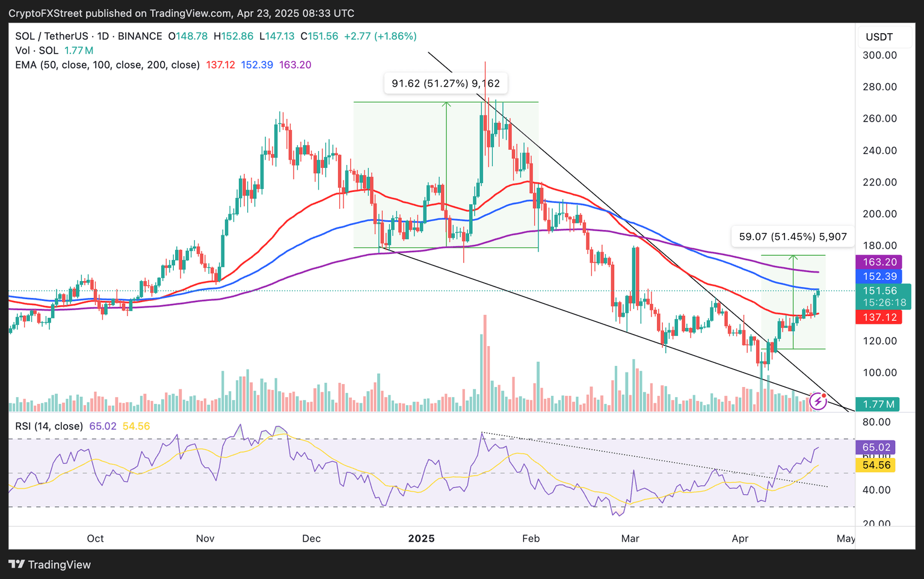924x579 pixels.
Task: Click the TradingView wordmark text
Action: [x=59, y=565]
